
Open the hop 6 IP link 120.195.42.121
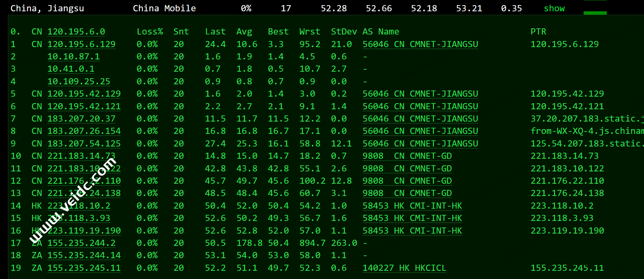click(84, 107)
